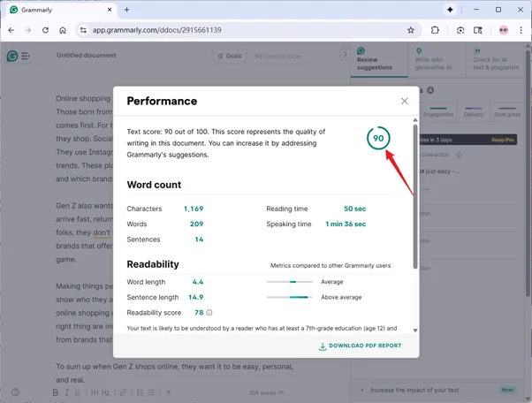The width and height of the screenshot is (532, 403).
Task: Reload the Grammarly page
Action: [x=45, y=29]
